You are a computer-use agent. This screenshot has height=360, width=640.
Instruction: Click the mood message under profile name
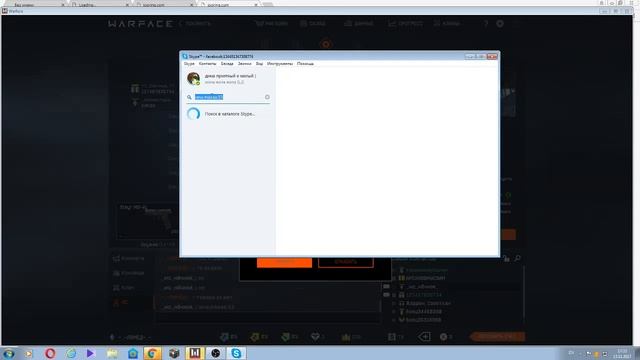224,82
